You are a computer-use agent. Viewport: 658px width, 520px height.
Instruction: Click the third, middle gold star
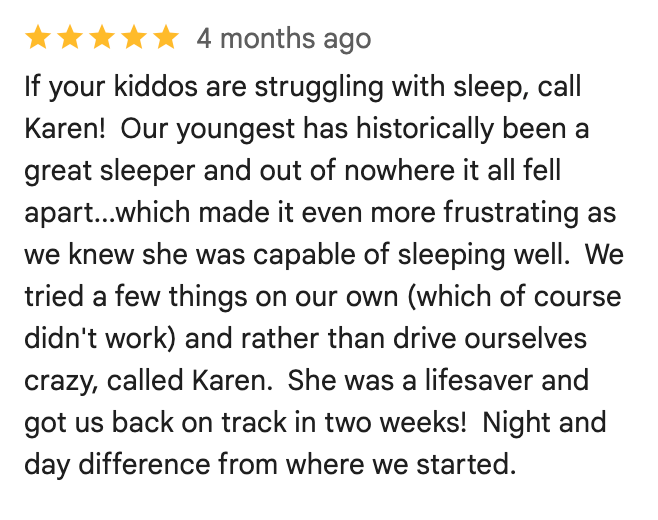click(x=102, y=39)
